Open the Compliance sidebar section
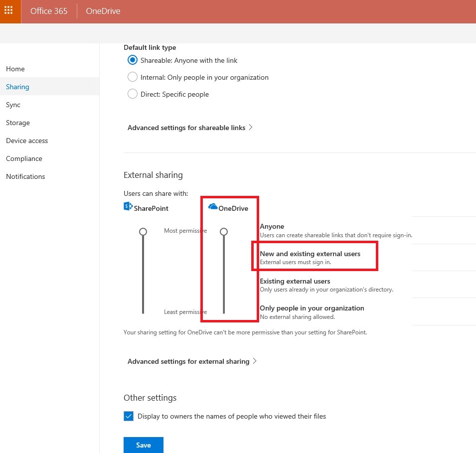This screenshot has width=476, height=453. [24, 158]
